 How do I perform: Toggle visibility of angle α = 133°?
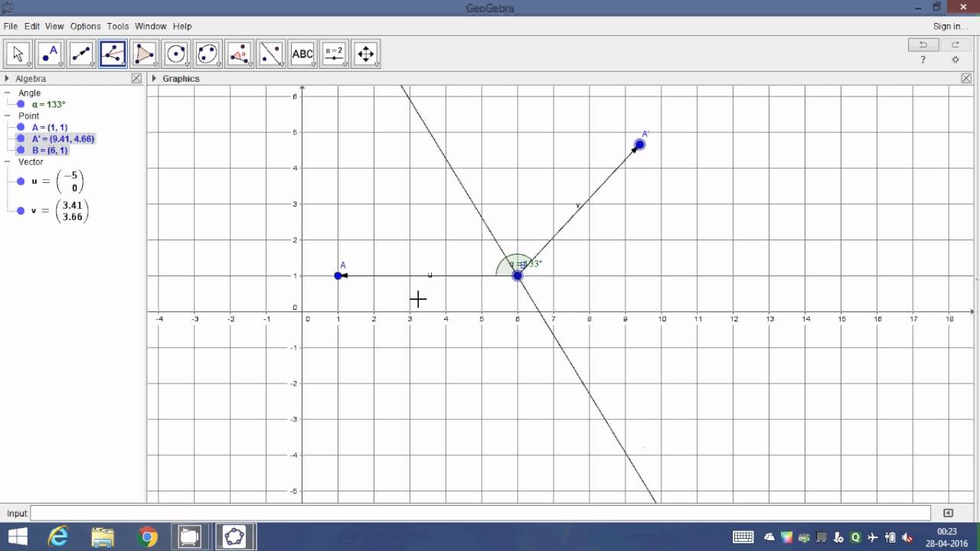tap(21, 104)
